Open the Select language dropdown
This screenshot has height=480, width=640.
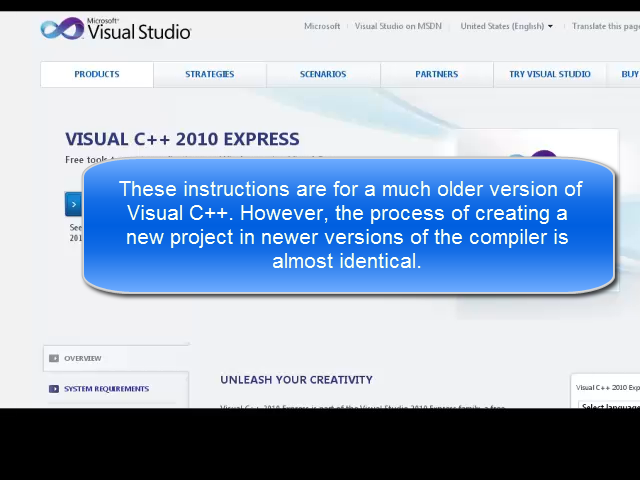tap(609, 405)
